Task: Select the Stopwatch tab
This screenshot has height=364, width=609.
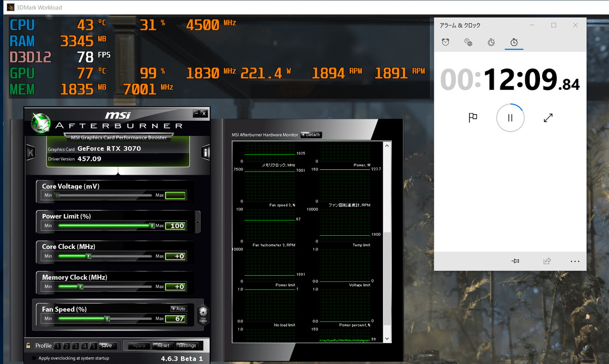Action: [514, 42]
